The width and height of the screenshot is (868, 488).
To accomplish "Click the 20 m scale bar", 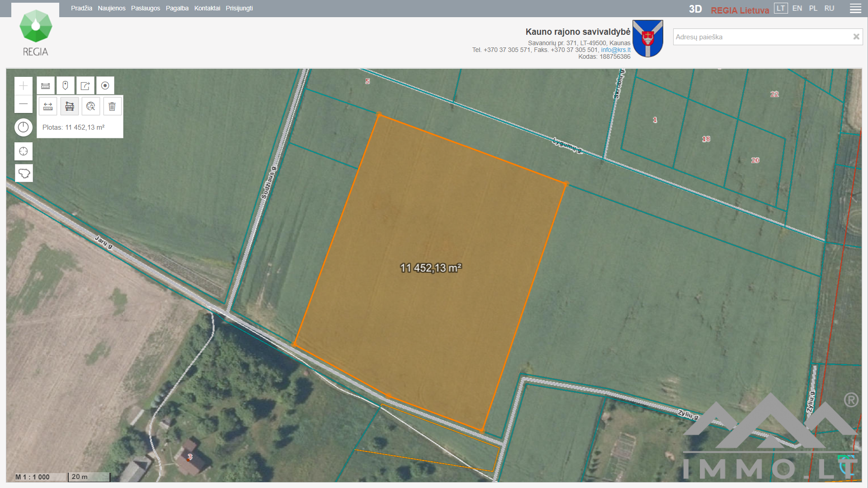I will pos(89,477).
